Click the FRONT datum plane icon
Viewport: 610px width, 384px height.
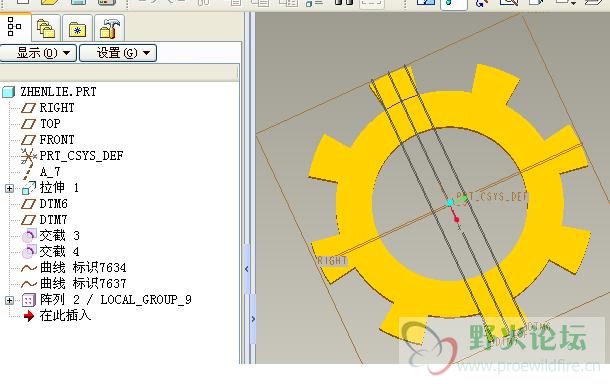click(x=28, y=140)
